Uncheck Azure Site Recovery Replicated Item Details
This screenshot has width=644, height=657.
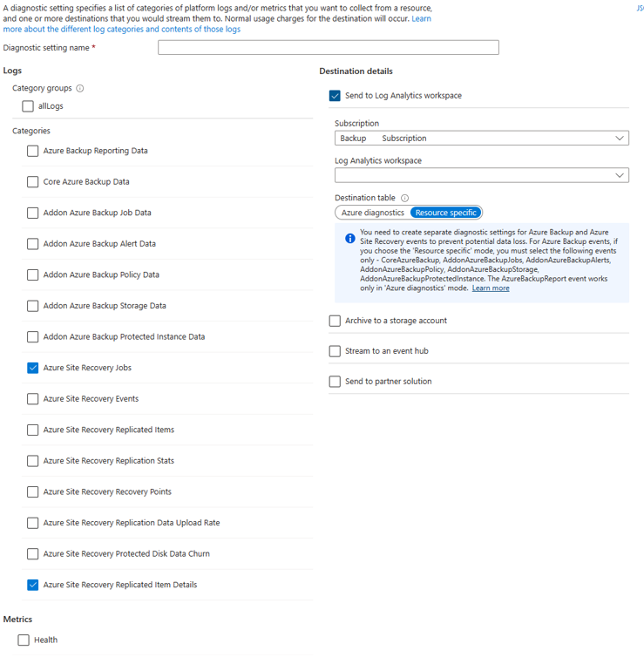(x=33, y=585)
